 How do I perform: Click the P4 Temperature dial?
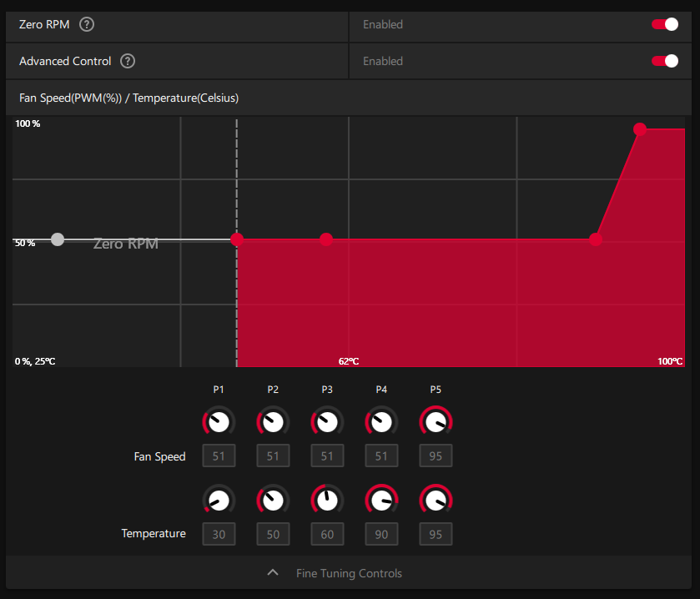point(381,501)
